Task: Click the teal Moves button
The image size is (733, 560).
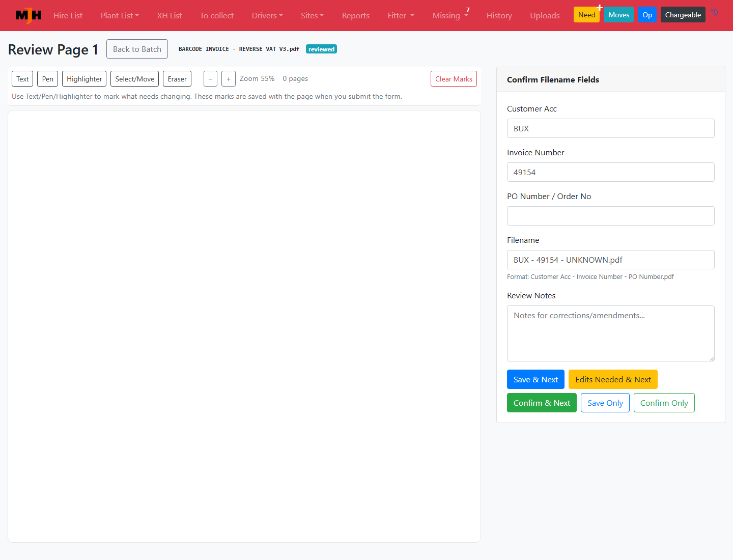Action: (619, 15)
